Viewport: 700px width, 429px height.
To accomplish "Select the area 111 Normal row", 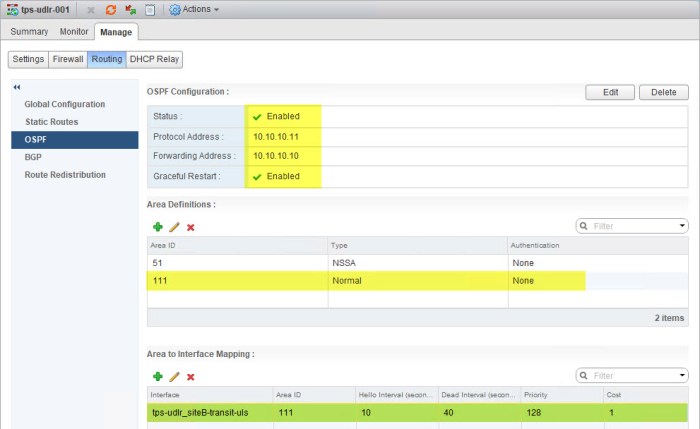I will [x=417, y=281].
